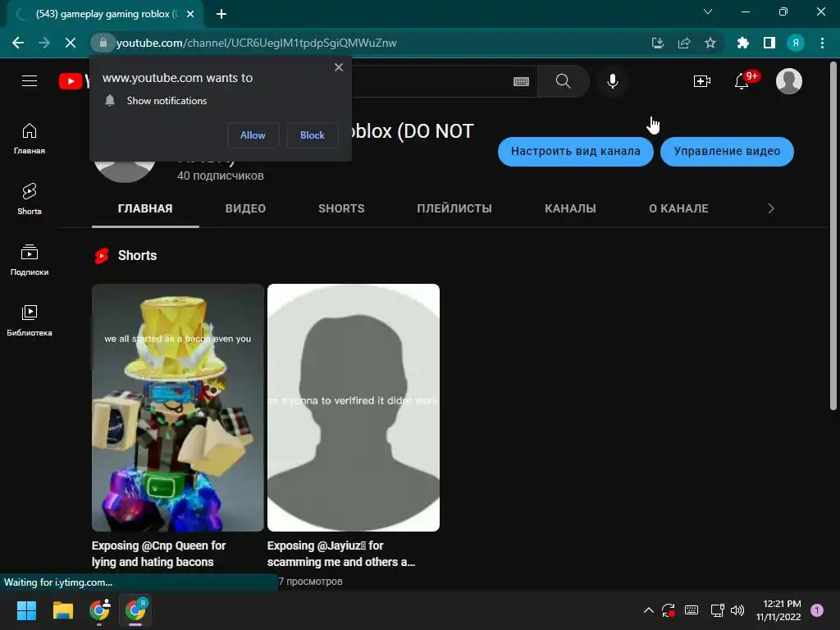
Task: Open Подписки in the sidebar
Action: click(x=30, y=260)
